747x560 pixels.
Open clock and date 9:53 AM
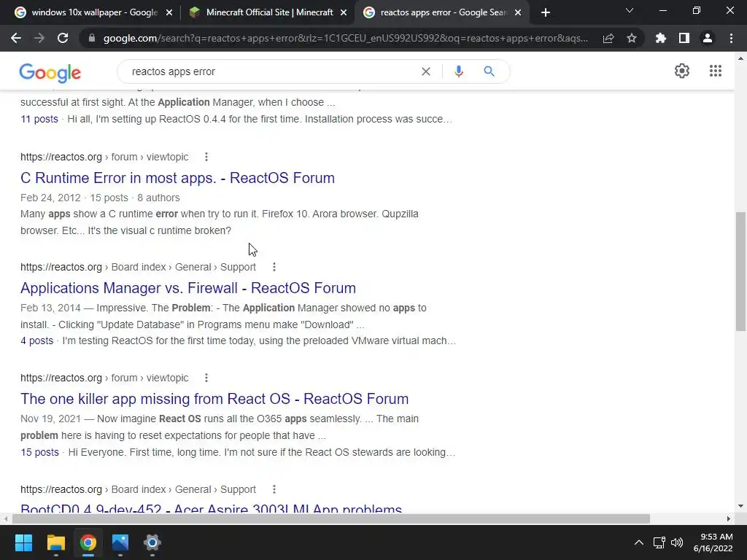click(713, 542)
